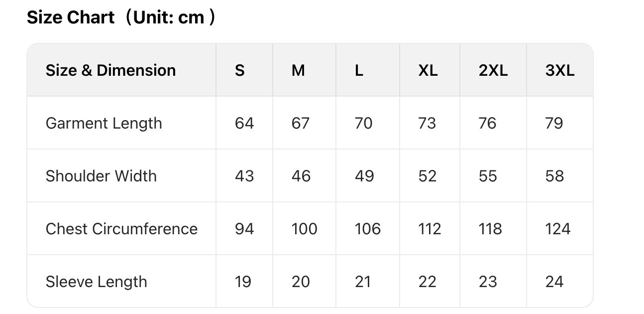Click the Garment Length row label

(x=104, y=123)
